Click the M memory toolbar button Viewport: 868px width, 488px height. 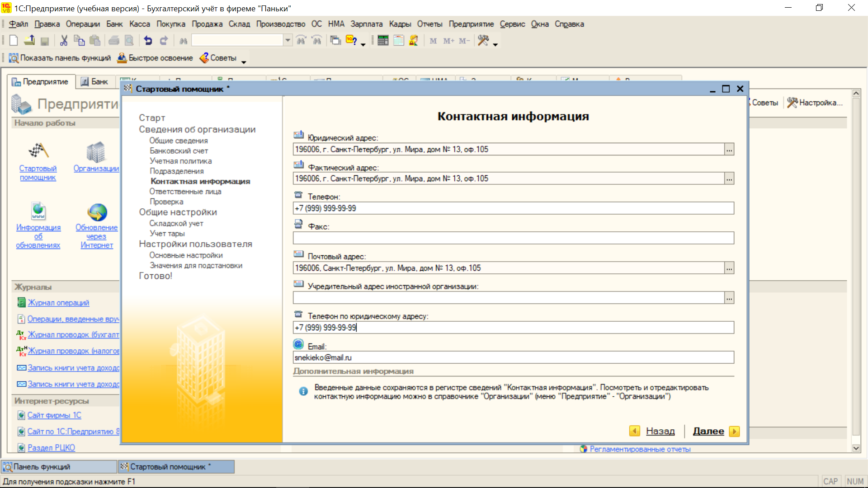click(x=433, y=41)
